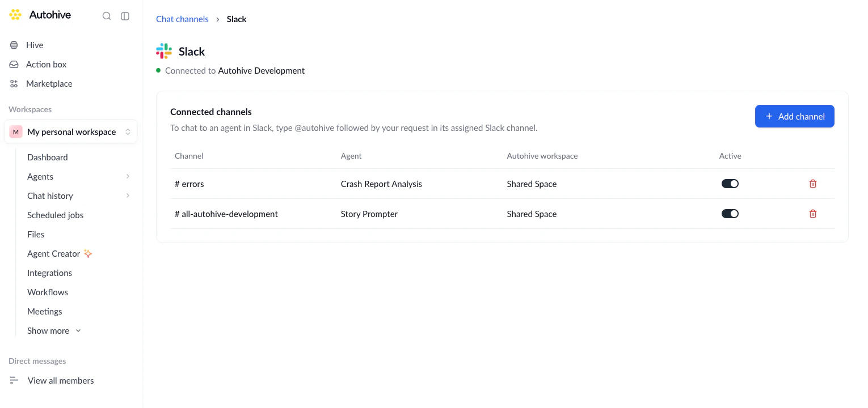The width and height of the screenshot is (868, 408).
Task: Click the Slack breadcrumb item
Action: click(237, 19)
